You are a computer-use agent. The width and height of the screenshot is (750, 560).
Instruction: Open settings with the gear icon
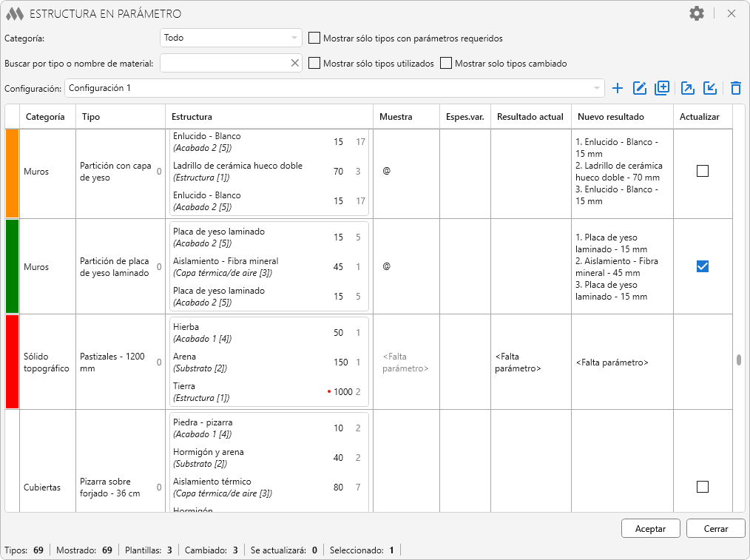697,13
